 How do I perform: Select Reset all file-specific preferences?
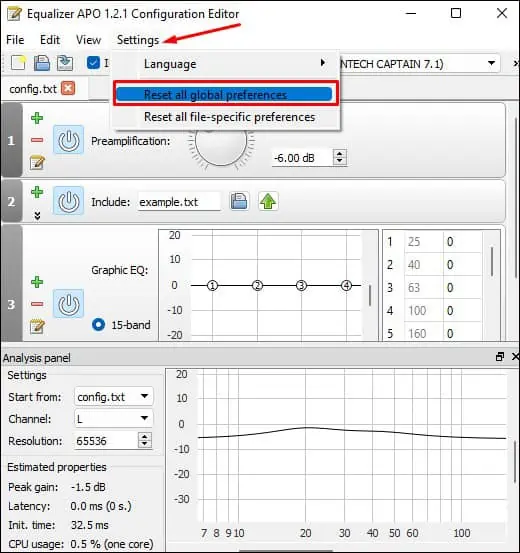[229, 117]
